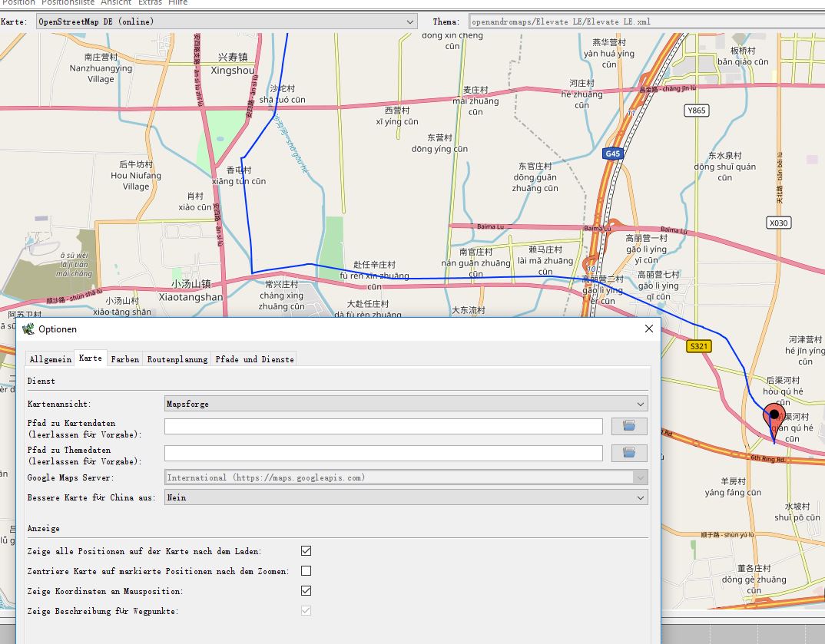Expand the Kartenansicht Mapsforge dropdown

click(x=406, y=404)
